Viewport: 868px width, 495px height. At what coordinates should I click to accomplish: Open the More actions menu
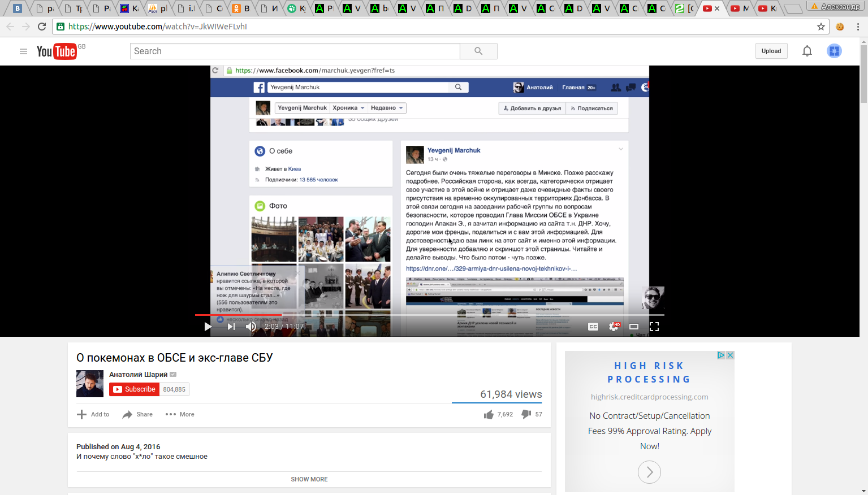(x=180, y=414)
